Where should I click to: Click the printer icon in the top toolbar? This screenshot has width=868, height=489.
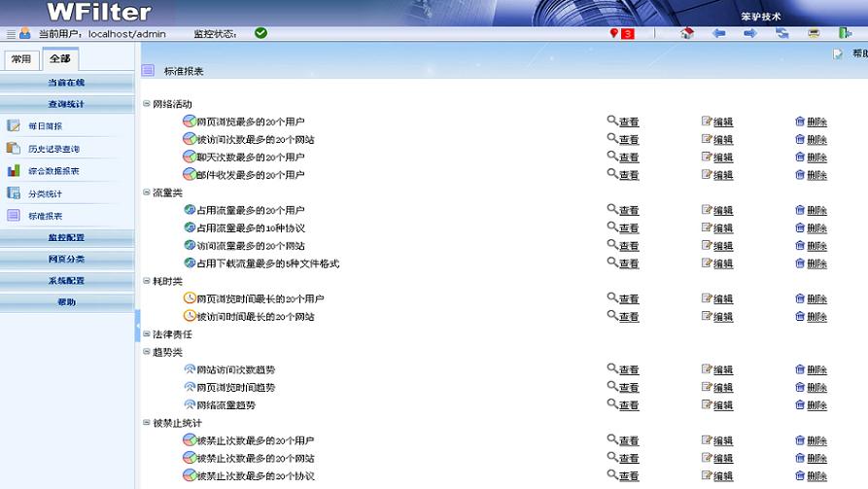click(814, 33)
